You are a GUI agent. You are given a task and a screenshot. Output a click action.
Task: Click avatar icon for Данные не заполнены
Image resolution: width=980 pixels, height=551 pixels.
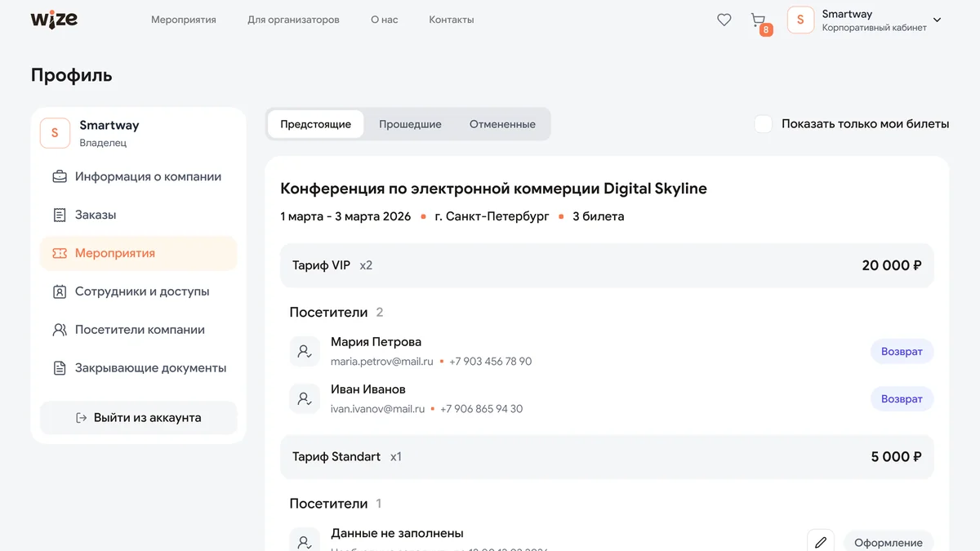305,540
